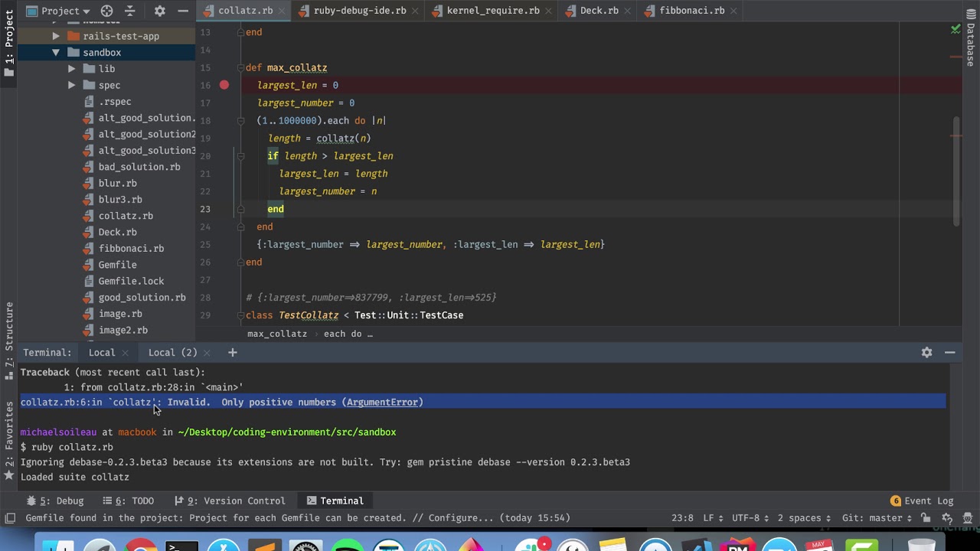
Task: Open Chrome from the Dock
Action: click(x=140, y=546)
